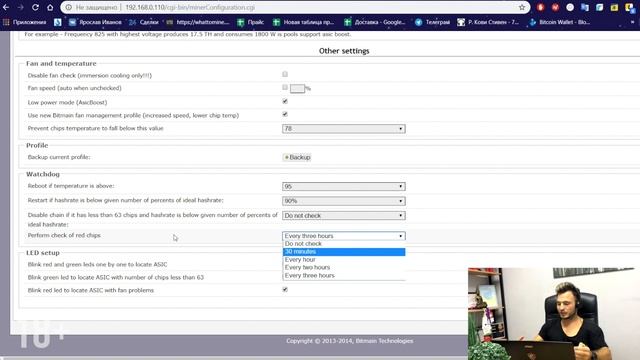View site info for the not-secure connection
This screenshot has height=360, width=640.
(69, 7)
